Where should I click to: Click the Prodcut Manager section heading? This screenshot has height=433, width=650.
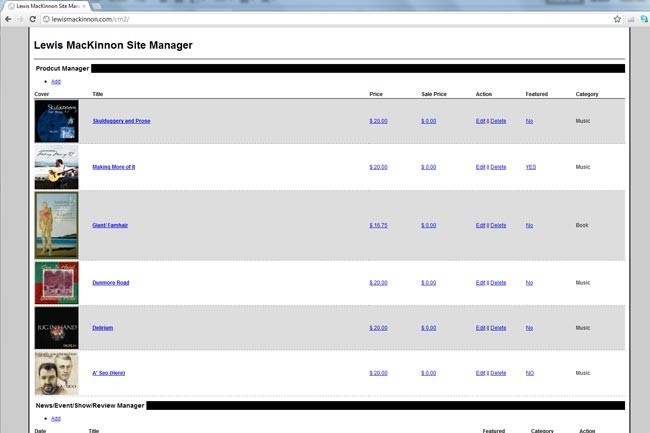pos(62,68)
